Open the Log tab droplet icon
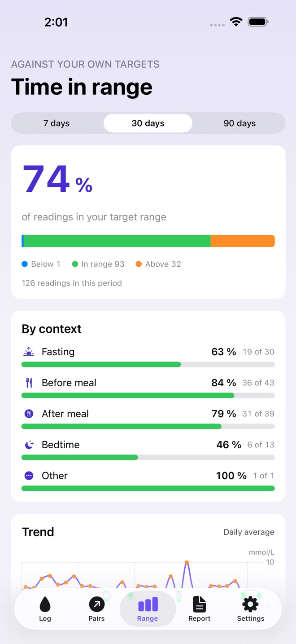 click(45, 604)
